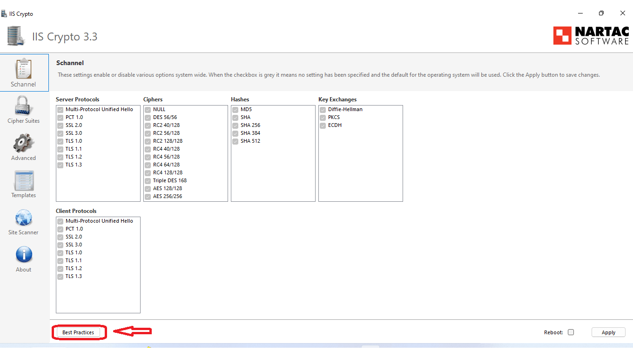Select cipher 'AES 128/128' text
The image size is (633, 364).
168,189
